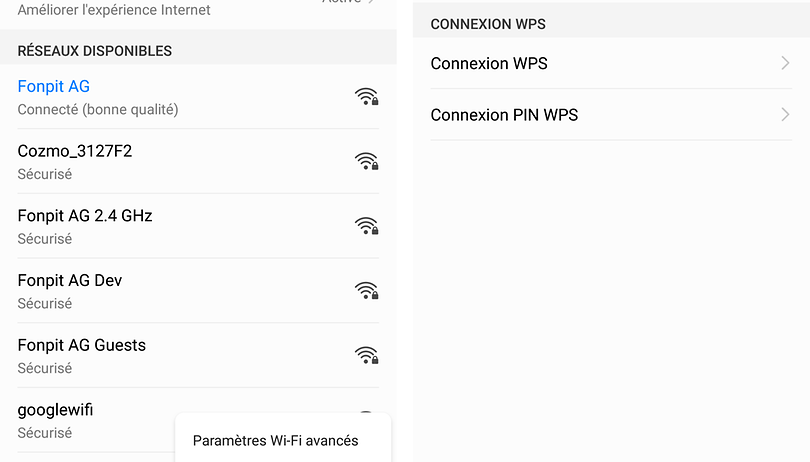Tap the Cozmo_3127F2 secured Wi-Fi icon
The height and width of the screenshot is (462, 810).
tap(367, 161)
